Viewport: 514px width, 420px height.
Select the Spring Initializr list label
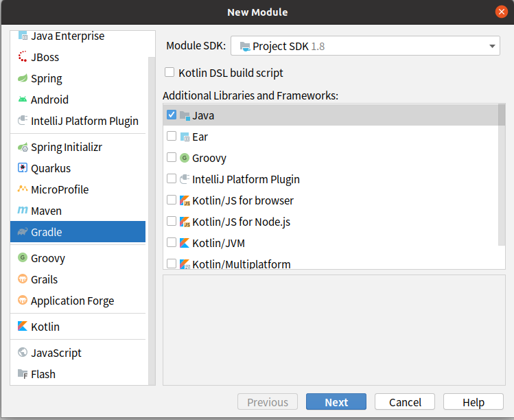tap(67, 148)
